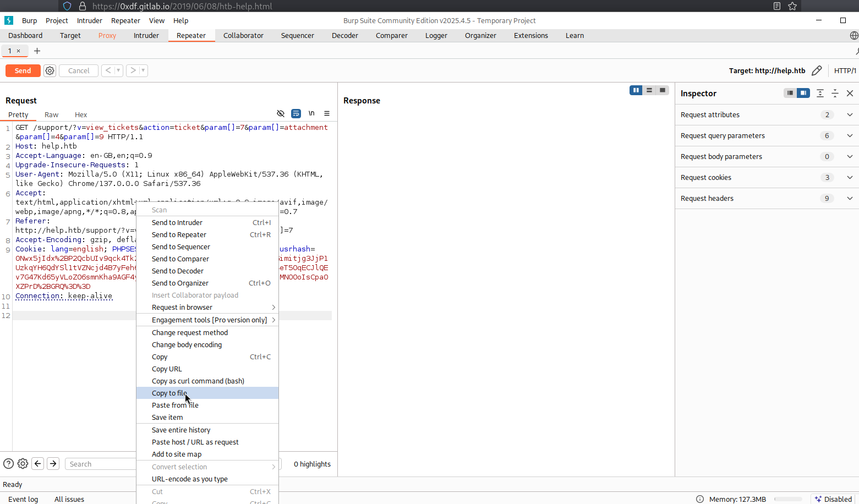Expand Request query parameters section

pos(850,136)
